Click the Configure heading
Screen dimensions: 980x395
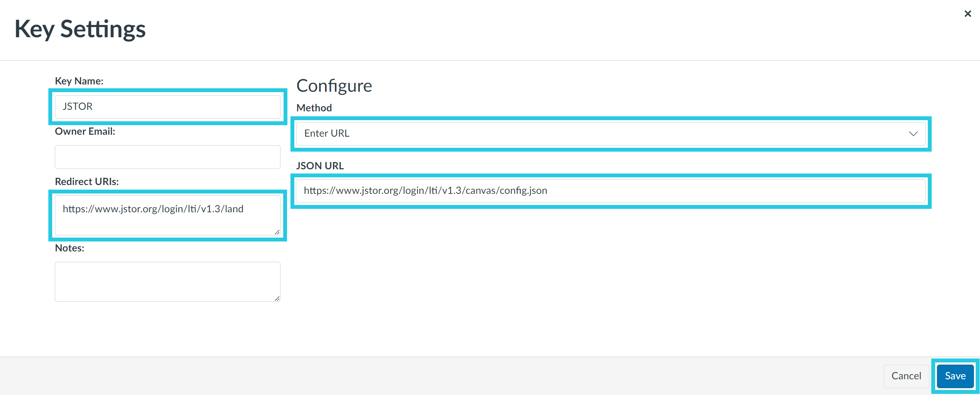[334, 86]
